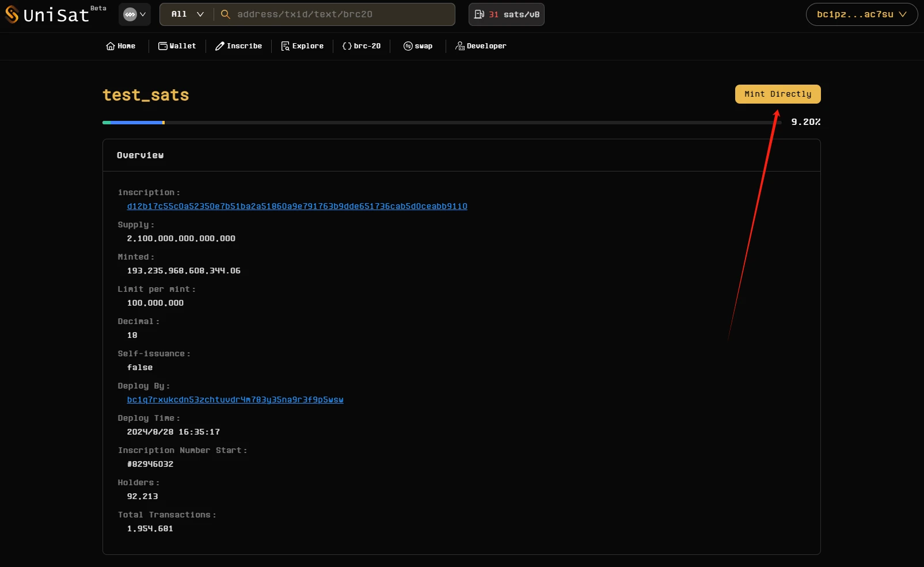Open the bc1pz...ac7su wallet dropdown
The width and height of the screenshot is (924, 567).
tap(861, 14)
